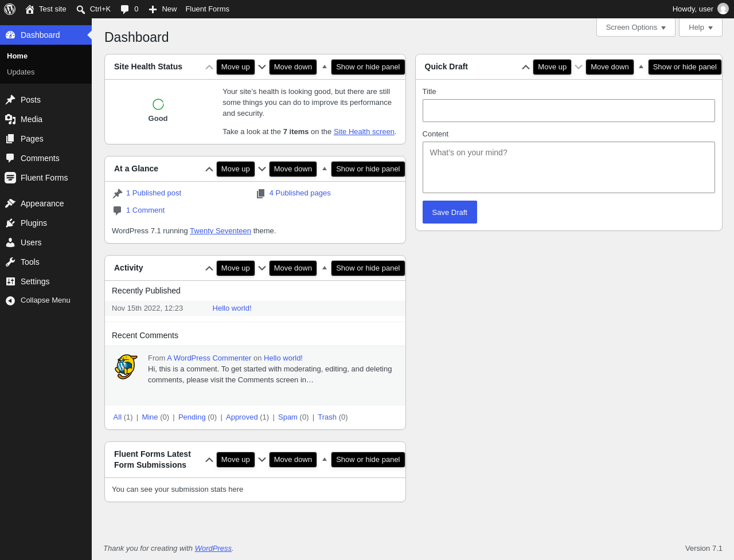Click Move down on Site Health Status
The width and height of the screenshot is (734, 560).
click(293, 67)
